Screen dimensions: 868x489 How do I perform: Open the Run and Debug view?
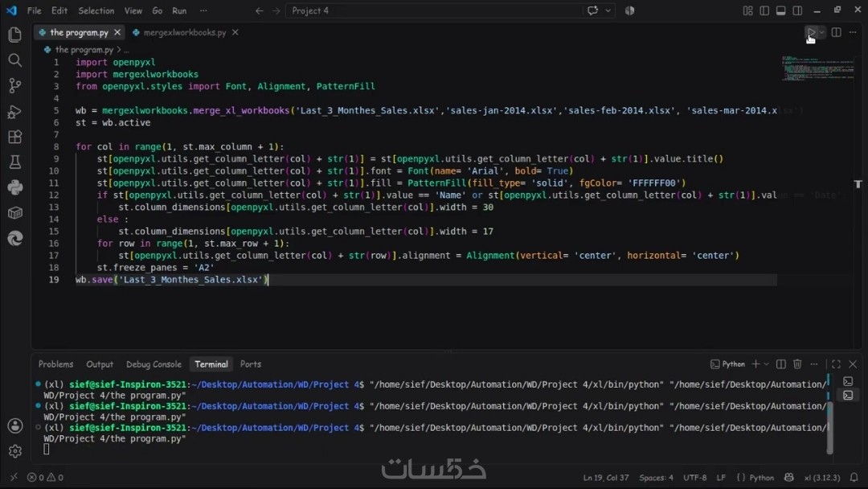click(15, 111)
